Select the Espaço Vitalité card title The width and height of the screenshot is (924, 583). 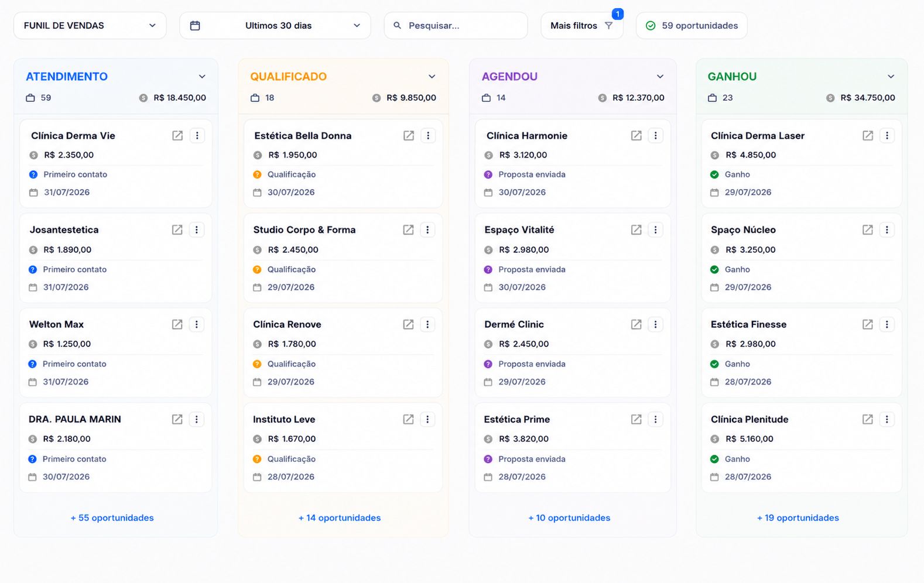tap(519, 230)
